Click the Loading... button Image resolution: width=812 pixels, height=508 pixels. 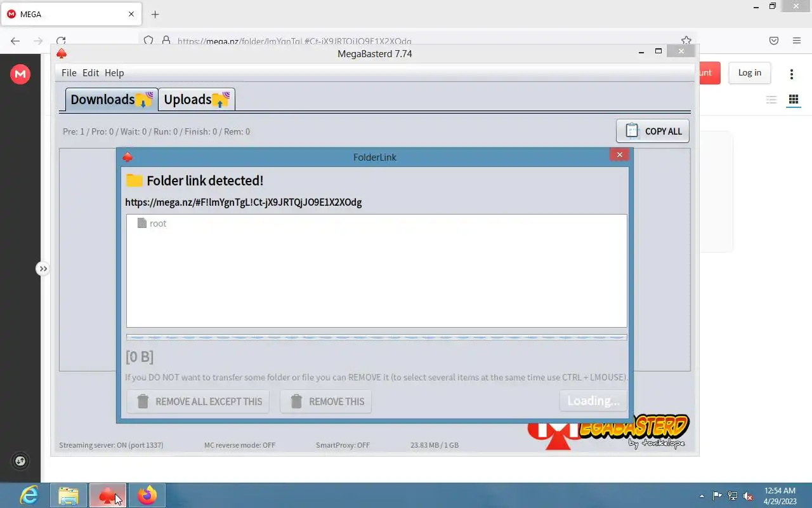pyautogui.click(x=594, y=401)
